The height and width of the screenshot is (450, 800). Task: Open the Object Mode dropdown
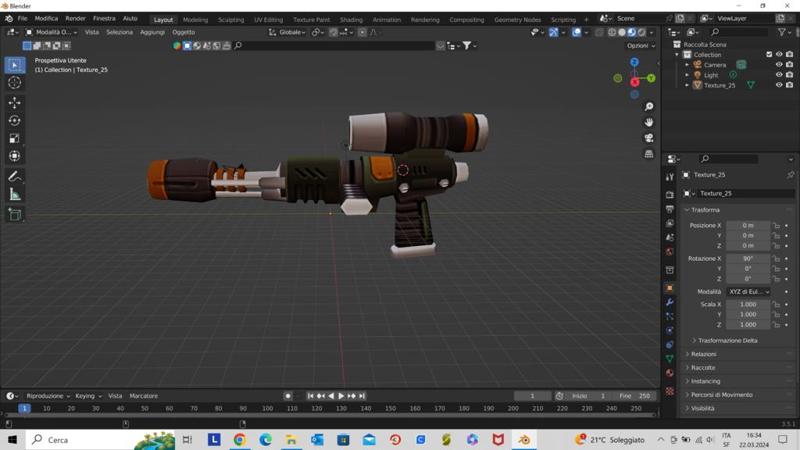(x=52, y=32)
